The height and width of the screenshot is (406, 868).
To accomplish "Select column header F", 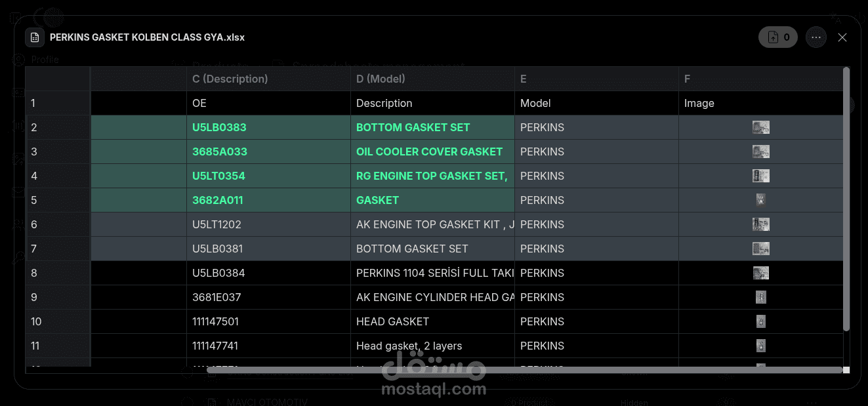I will click(760, 79).
